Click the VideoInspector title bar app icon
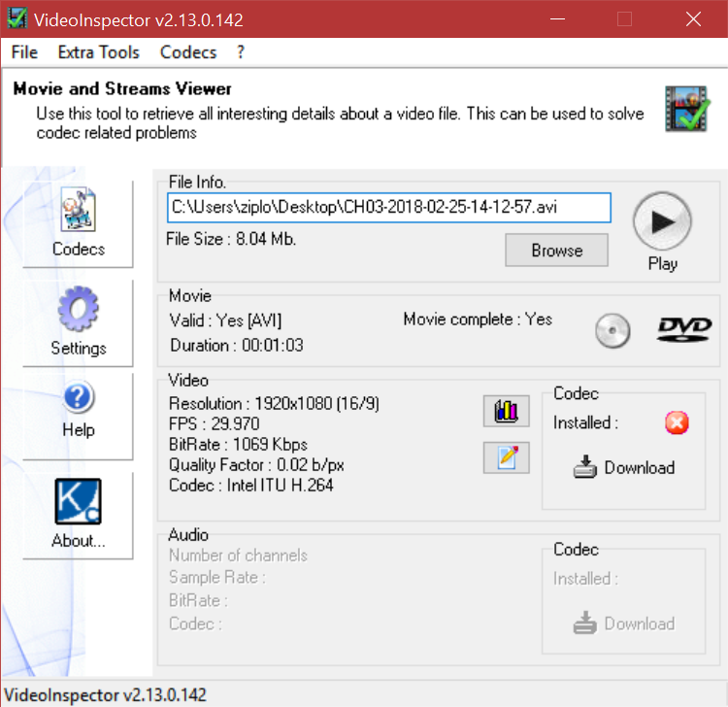This screenshot has width=728, height=707. pos(17,18)
